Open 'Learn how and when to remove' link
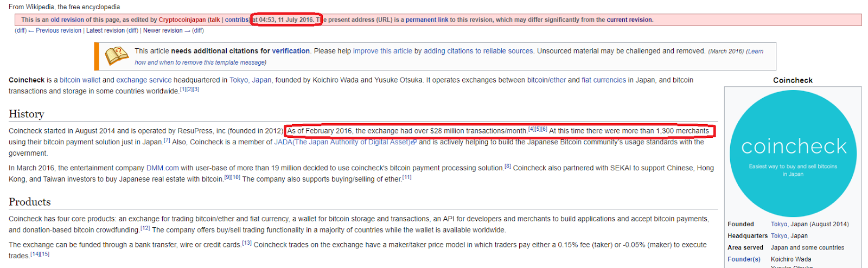868x268 pixels. coord(449,56)
